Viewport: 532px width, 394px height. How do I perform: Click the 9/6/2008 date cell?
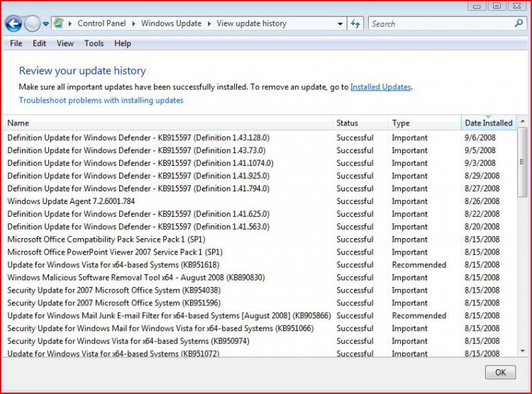click(x=480, y=137)
